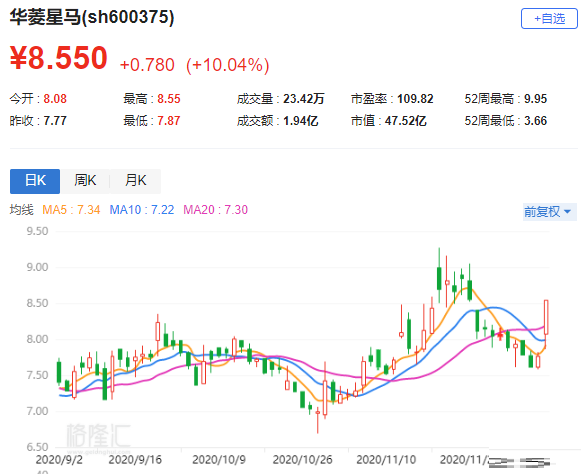The height and width of the screenshot is (474, 583).
Task: Click the 2020/9/2 date axis label
Action: 59,460
